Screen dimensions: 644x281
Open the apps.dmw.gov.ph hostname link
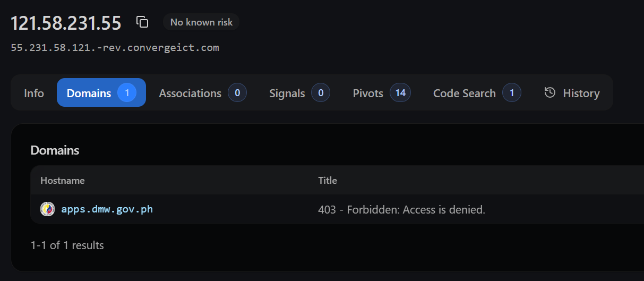point(107,209)
